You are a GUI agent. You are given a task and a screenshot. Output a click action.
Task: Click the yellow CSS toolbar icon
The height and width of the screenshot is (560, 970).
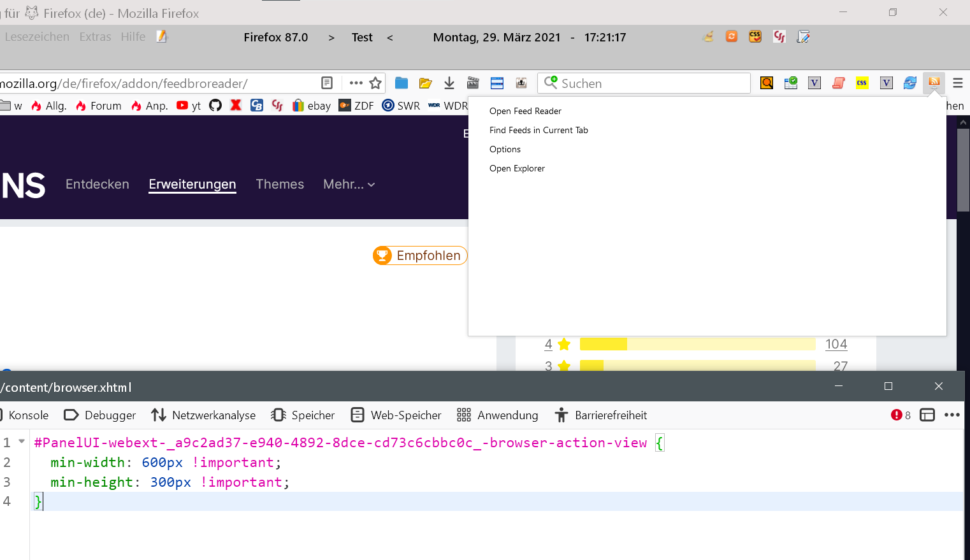(862, 83)
